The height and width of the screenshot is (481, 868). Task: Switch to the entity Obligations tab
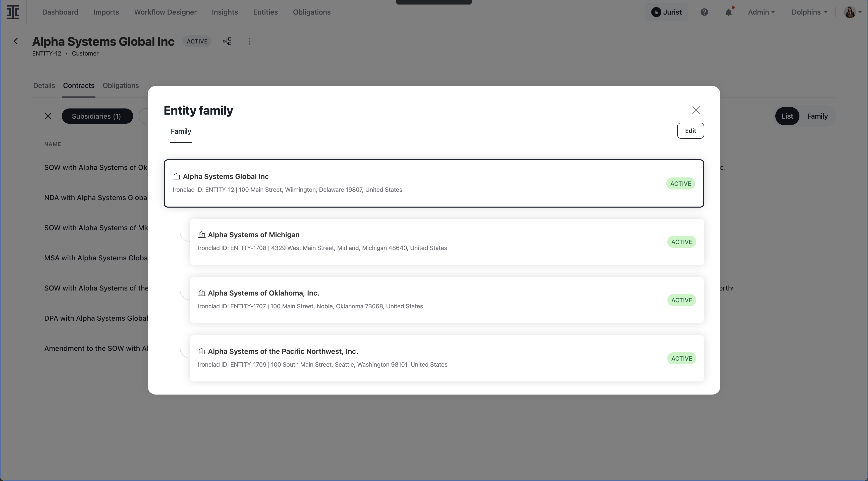click(120, 85)
